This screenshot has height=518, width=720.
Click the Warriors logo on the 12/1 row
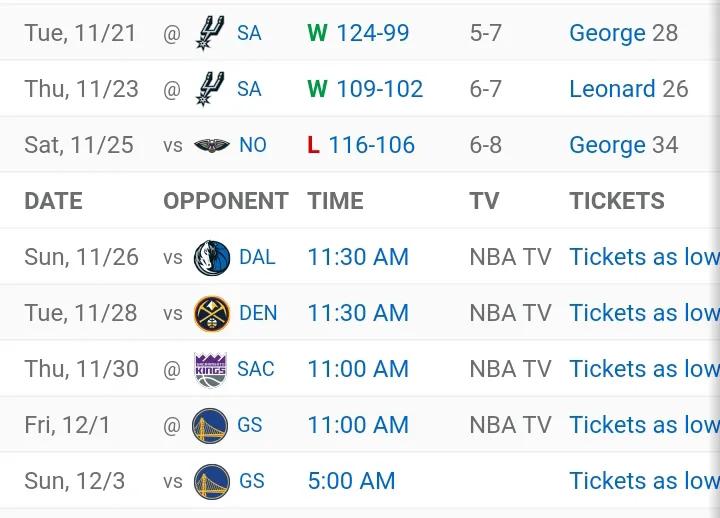point(210,426)
